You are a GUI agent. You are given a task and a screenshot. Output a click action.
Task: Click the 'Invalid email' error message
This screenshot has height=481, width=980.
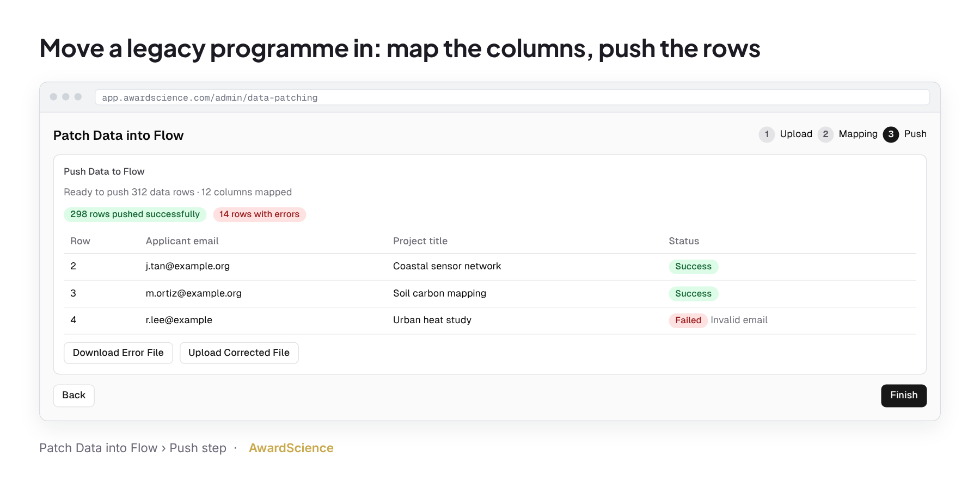(739, 320)
